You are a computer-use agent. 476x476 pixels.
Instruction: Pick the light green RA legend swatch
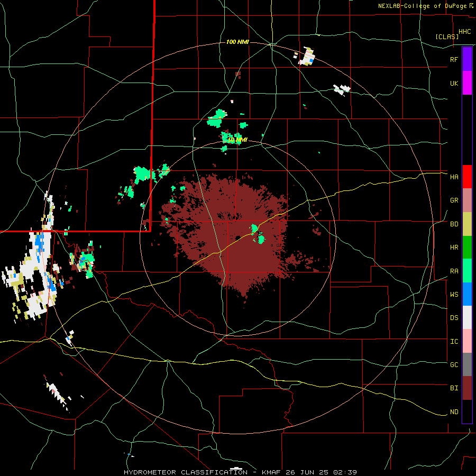tap(467, 271)
